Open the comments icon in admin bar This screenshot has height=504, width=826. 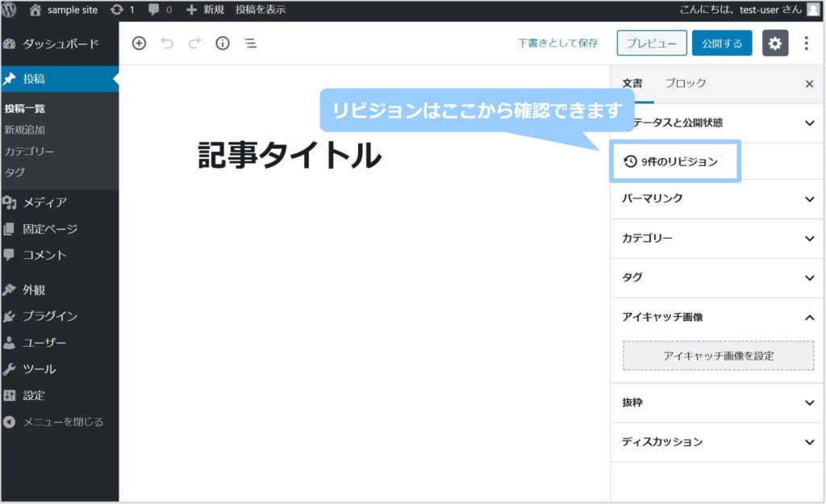pos(153,10)
